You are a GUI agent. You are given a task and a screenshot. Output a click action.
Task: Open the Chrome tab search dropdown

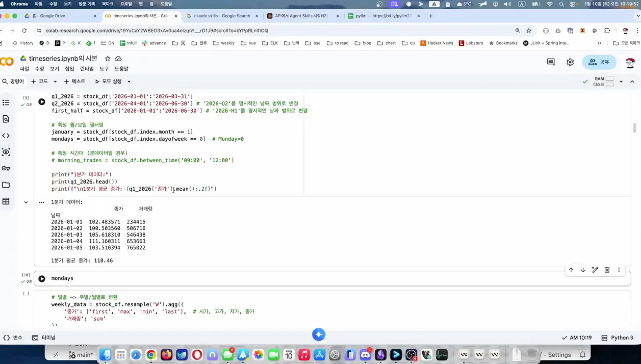pyautogui.click(x=637, y=16)
